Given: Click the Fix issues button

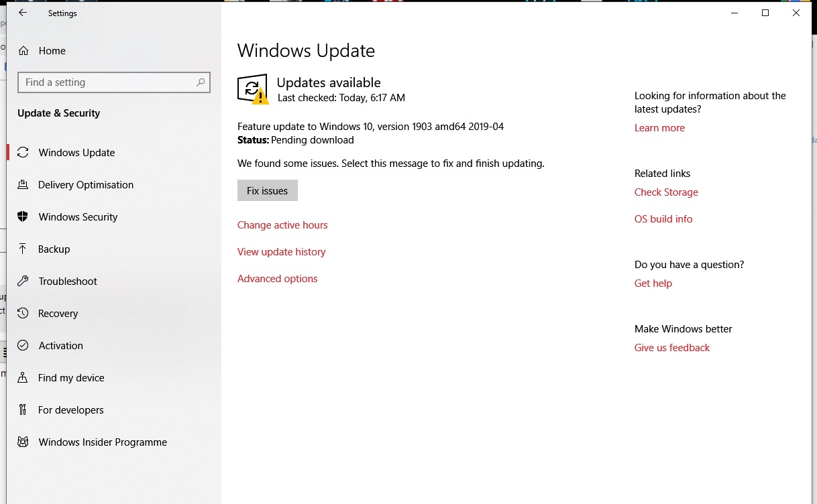Looking at the screenshot, I should coord(268,191).
